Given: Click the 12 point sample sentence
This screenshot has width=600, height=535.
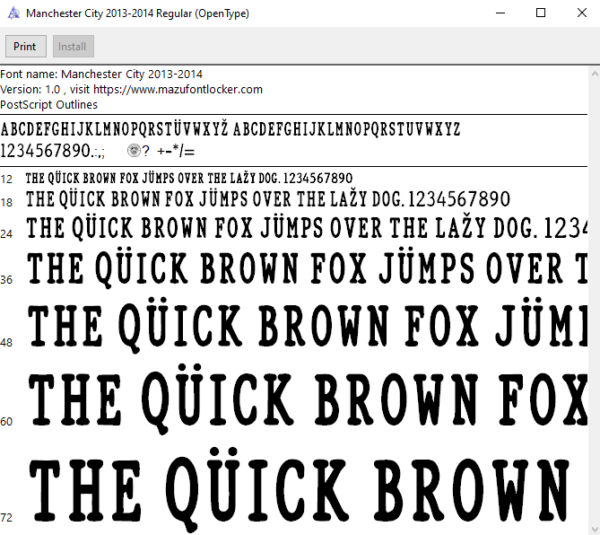Looking at the screenshot, I should pos(189,178).
